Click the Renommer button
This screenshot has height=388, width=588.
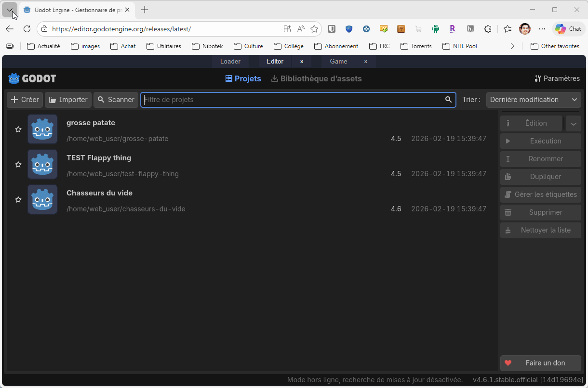click(541, 159)
